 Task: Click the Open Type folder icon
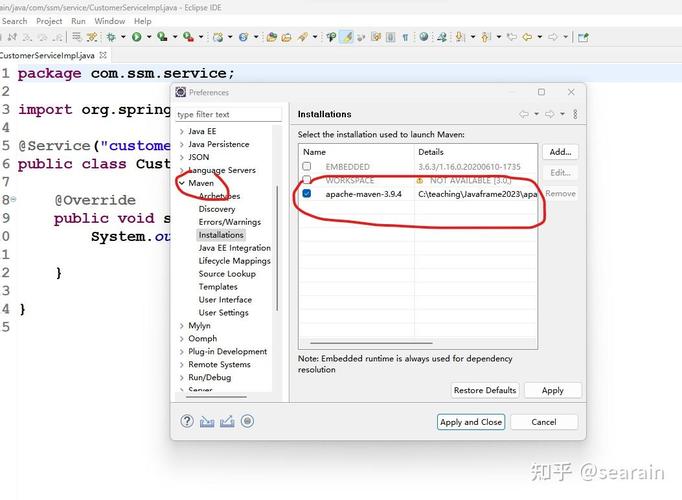272,37
